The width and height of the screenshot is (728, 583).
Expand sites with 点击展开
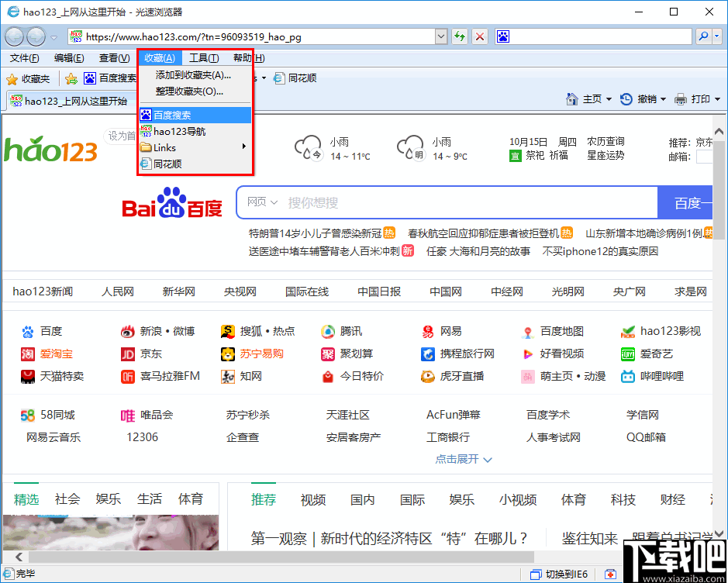point(464,459)
